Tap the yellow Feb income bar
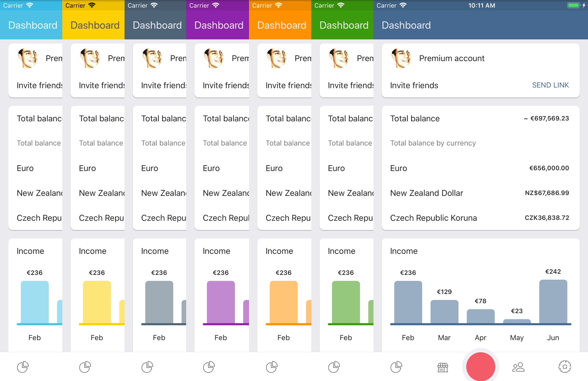 [x=97, y=302]
